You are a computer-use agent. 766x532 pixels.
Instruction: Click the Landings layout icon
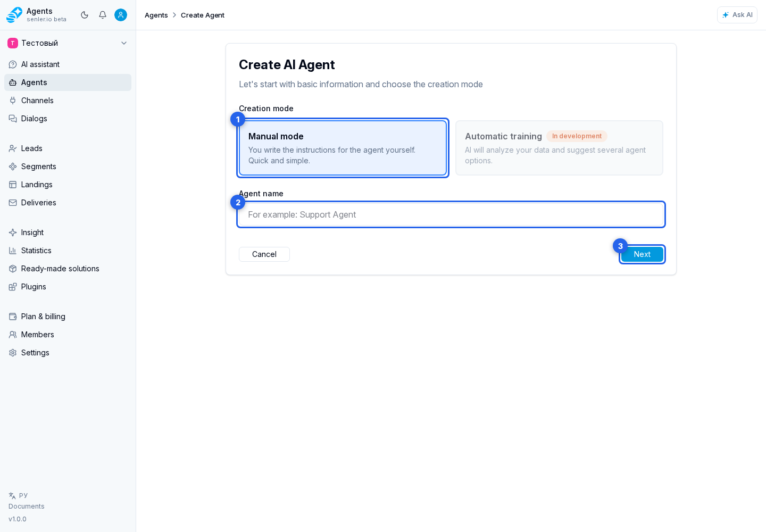[13, 185]
